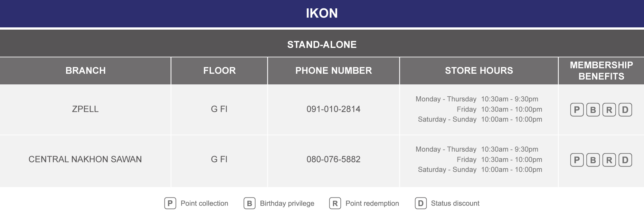
Task: Select the ZPELL phone number 091-010-2814
Action: pos(333,109)
